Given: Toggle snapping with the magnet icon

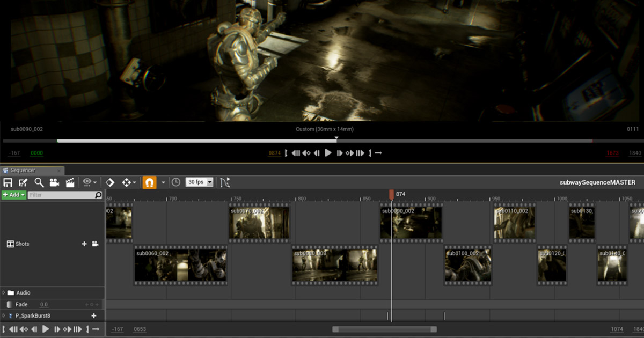Looking at the screenshot, I should (149, 182).
